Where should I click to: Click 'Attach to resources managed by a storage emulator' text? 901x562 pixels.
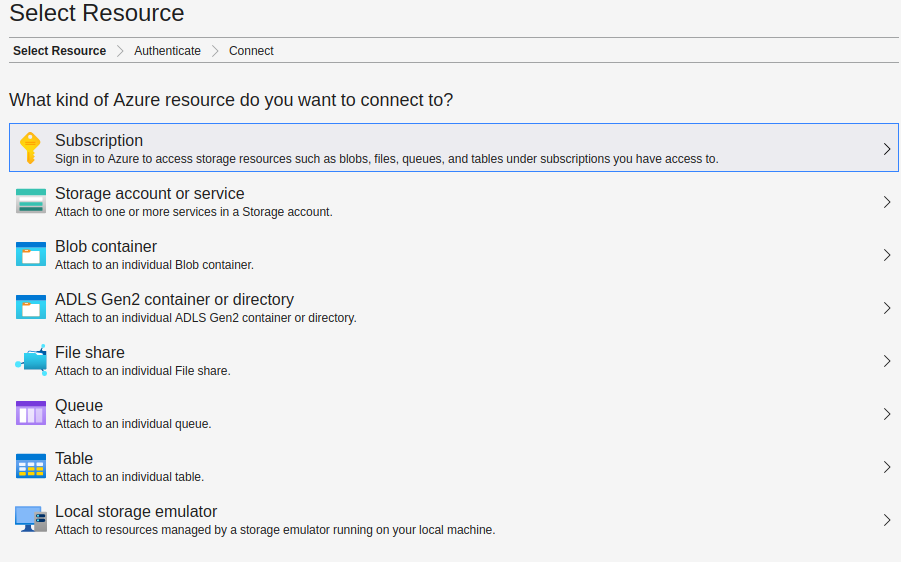point(275,530)
